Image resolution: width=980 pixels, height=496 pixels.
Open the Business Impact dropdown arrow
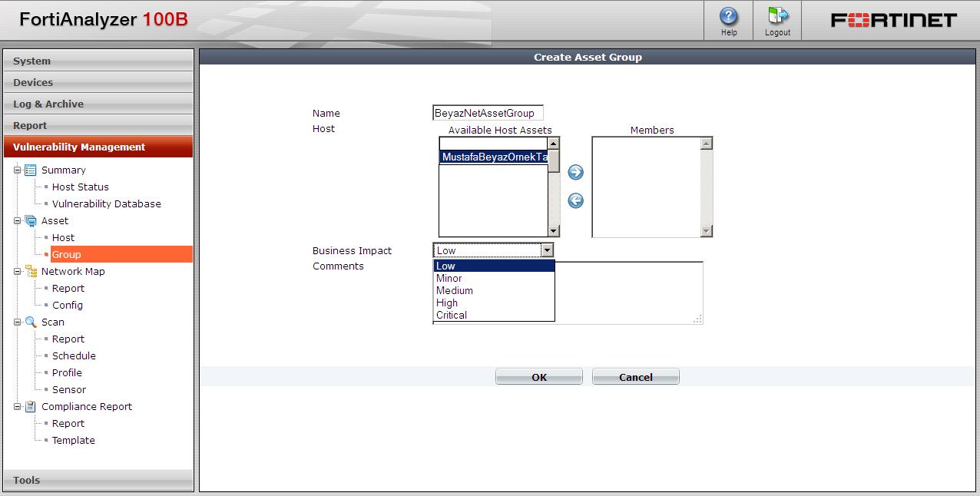547,250
